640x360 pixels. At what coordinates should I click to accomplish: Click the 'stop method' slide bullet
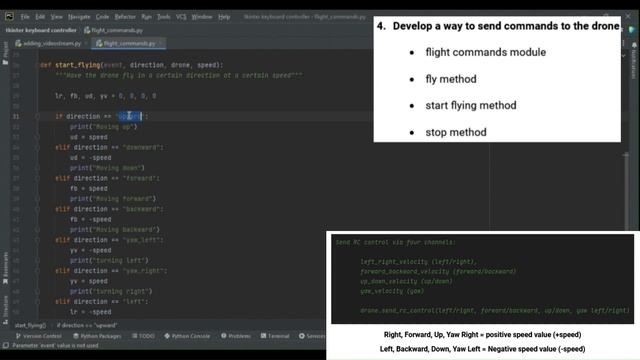coord(456,132)
